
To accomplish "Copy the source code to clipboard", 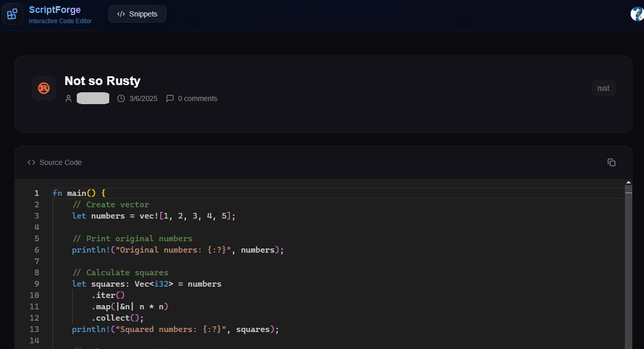I will pyautogui.click(x=612, y=162).
